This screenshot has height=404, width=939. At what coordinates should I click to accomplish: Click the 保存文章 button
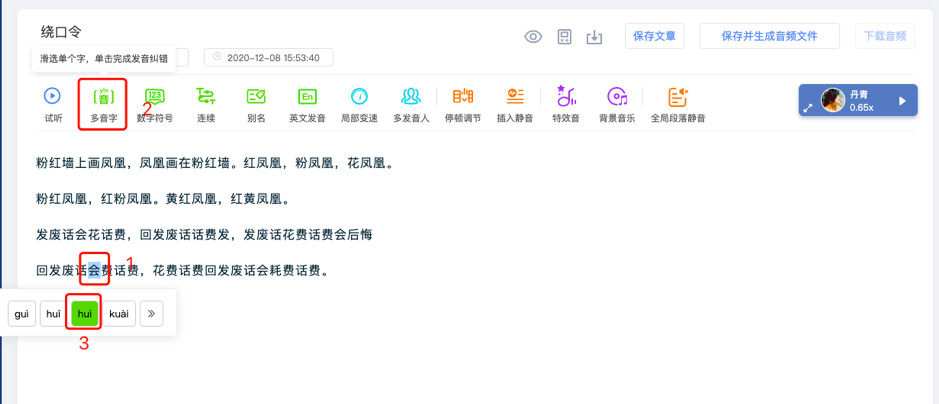tap(655, 36)
